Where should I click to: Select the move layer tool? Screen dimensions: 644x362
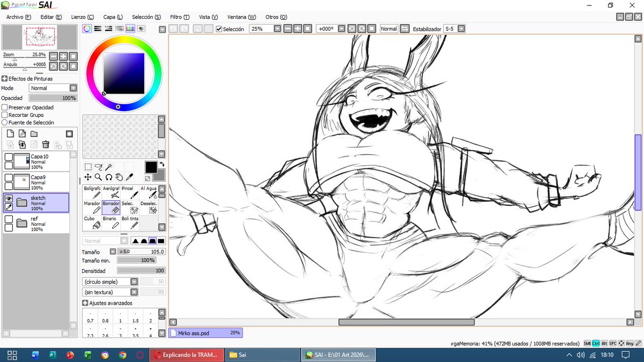89,176
